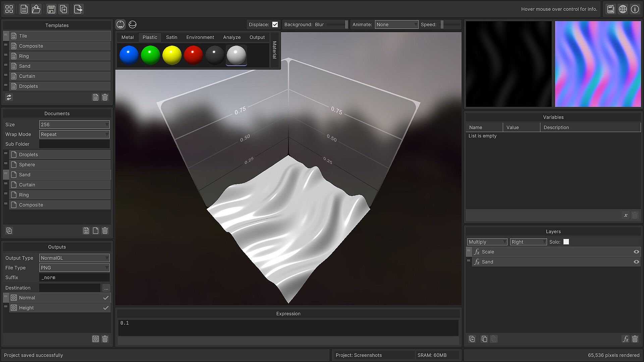The image size is (644, 362).
Task: Toggle the Solo checkbox in Layers
Action: click(x=566, y=242)
